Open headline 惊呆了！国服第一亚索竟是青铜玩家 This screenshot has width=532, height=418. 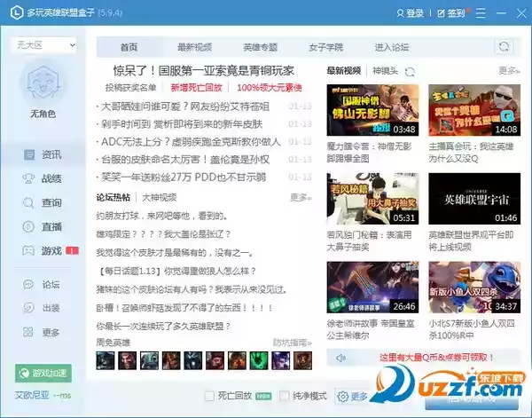pyautogui.click(x=204, y=71)
